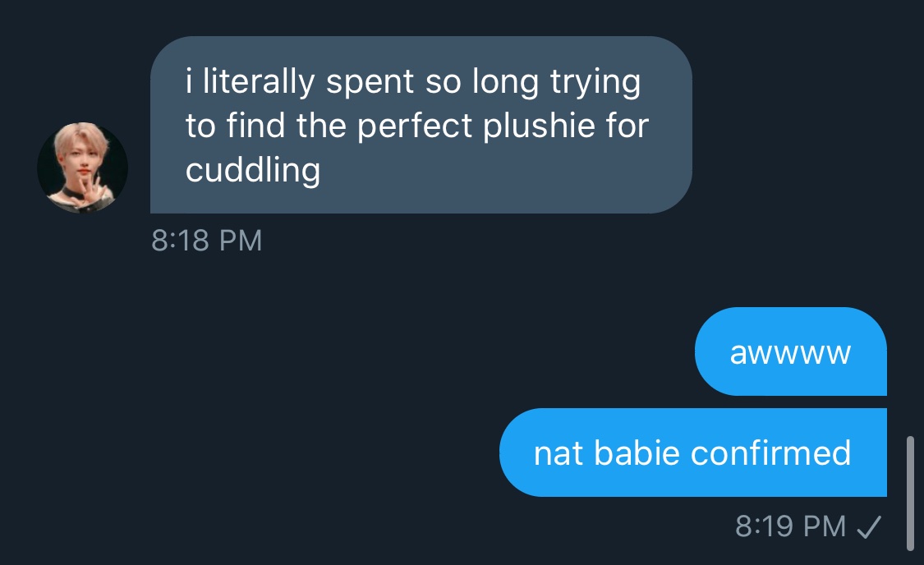Image resolution: width=924 pixels, height=565 pixels.
Task: Click the 8:19 PM timestamp
Action: (x=790, y=526)
